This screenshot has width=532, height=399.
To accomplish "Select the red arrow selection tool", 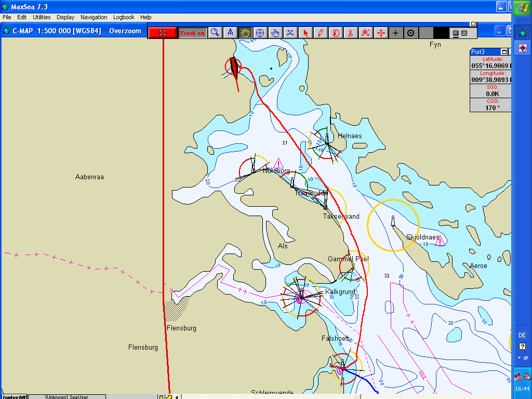I will coord(305,33).
